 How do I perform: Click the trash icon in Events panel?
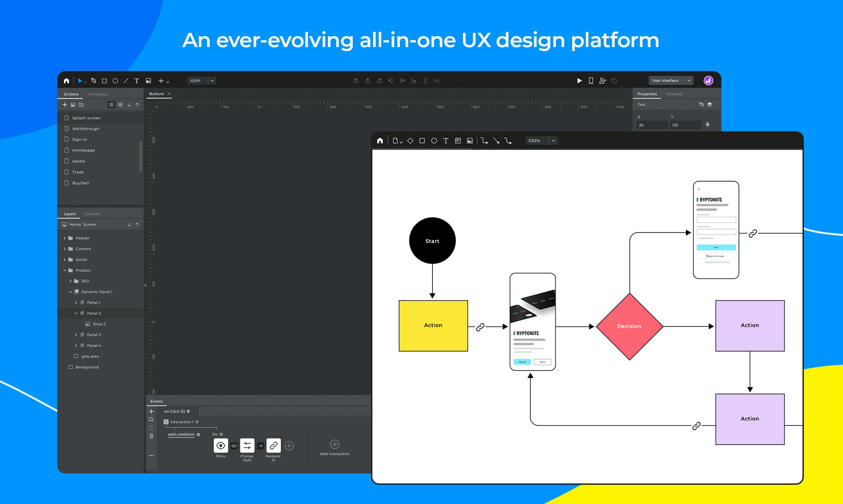pyautogui.click(x=152, y=436)
